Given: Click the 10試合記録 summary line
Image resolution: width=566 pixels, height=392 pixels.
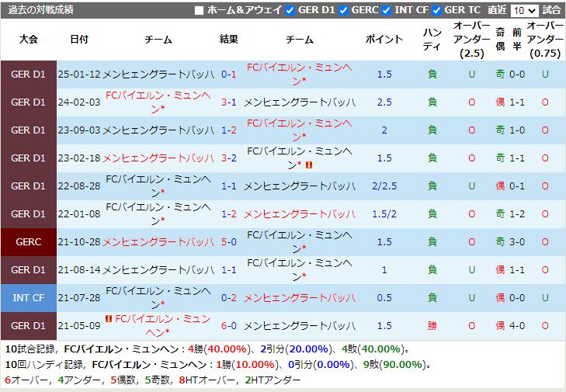Looking at the screenshot, I should click(207, 349).
